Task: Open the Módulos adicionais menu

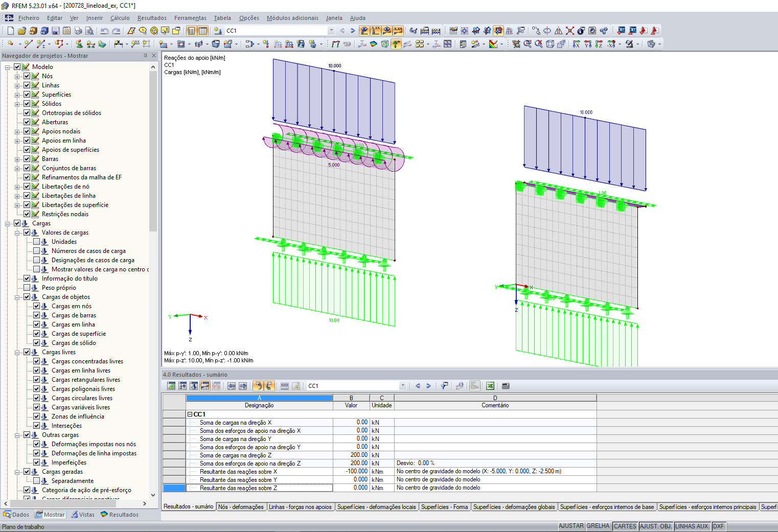Action: (x=292, y=18)
